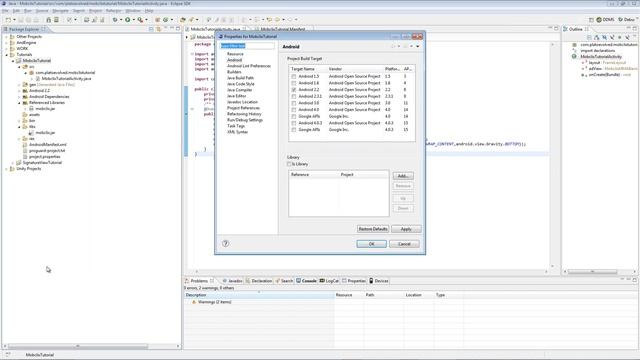
Task: Check the Android 2.3.1 build target
Action: pyautogui.click(x=294, y=97)
